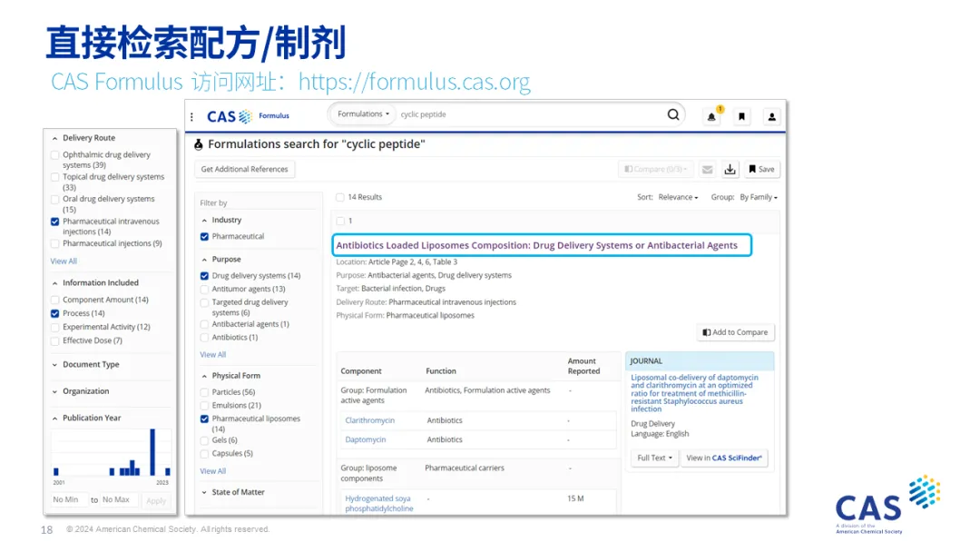Image resolution: width=980 pixels, height=552 pixels.
Task: Open the Formulations search type dropdown
Action: 363,114
